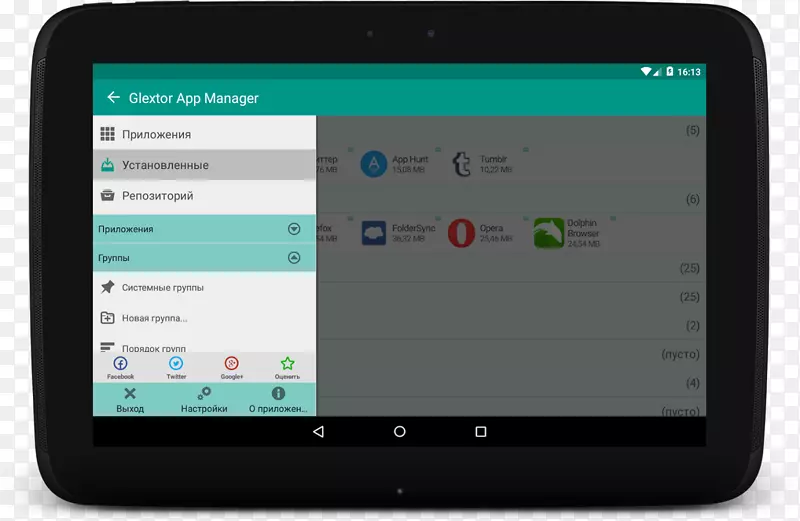Tap the (2) group count

tap(692, 326)
